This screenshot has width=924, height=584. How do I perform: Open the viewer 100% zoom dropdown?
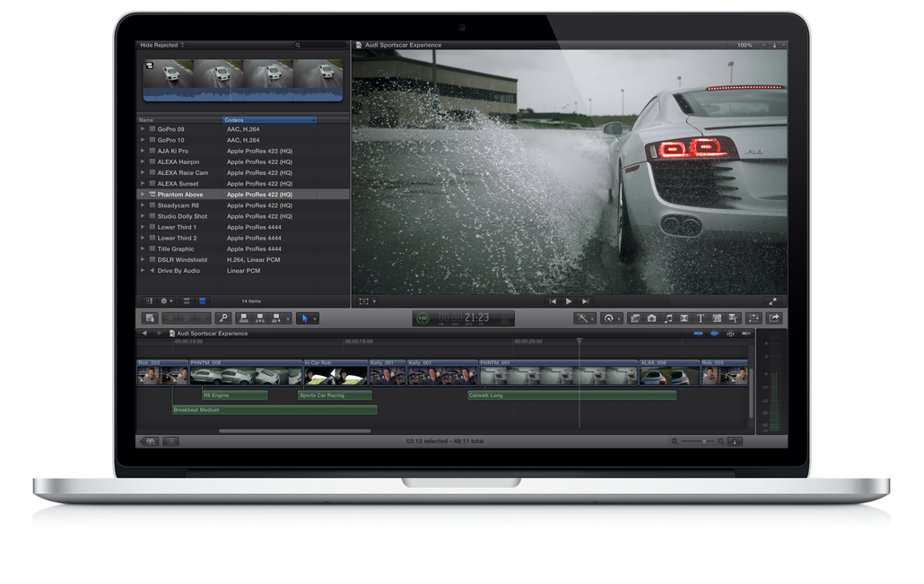(x=748, y=45)
